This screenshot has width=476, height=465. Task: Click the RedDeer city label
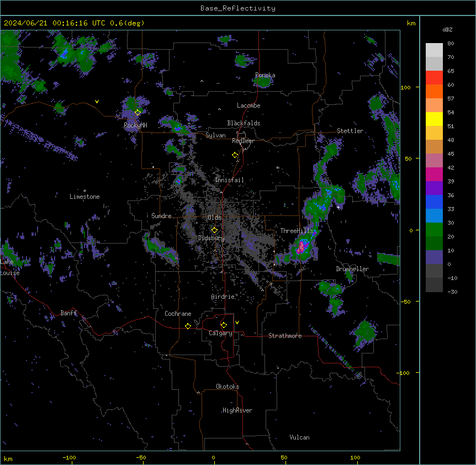[243, 141]
